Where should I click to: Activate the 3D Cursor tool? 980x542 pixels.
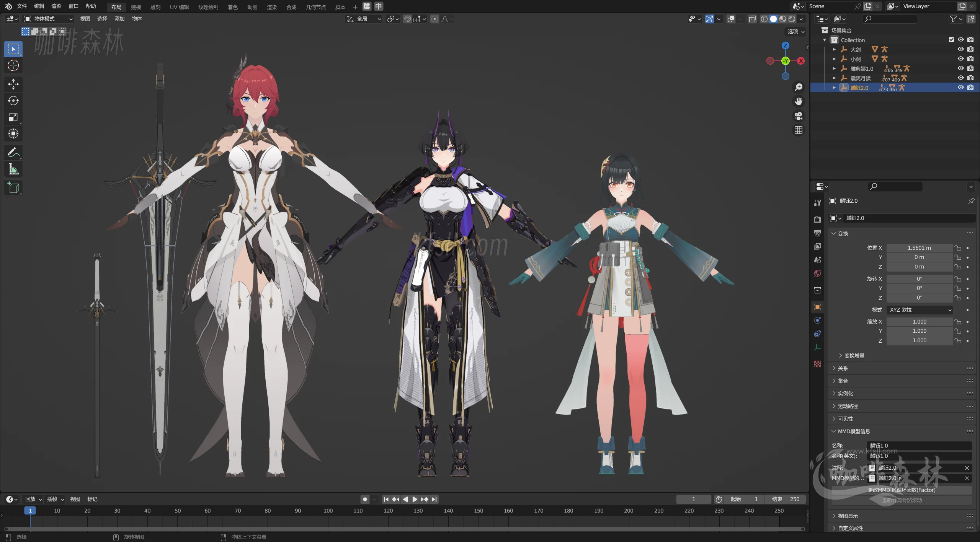13,66
